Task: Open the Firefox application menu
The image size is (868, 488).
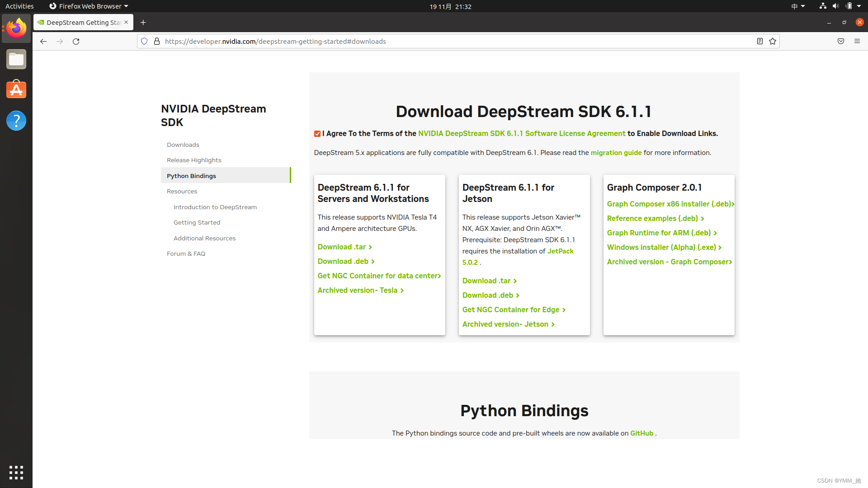Action: tap(857, 41)
